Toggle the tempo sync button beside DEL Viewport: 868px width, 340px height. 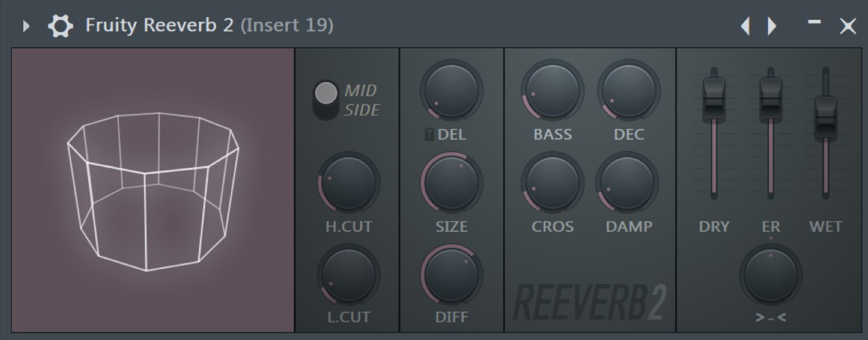click(x=429, y=135)
